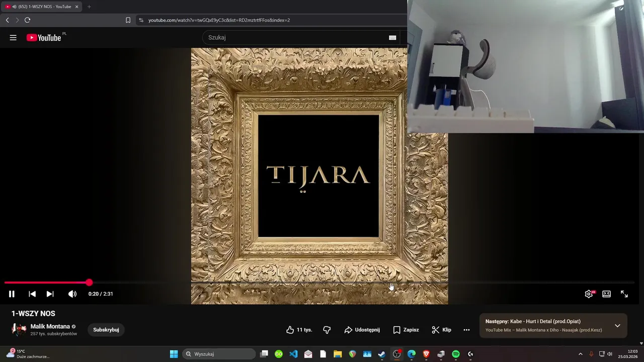The width and height of the screenshot is (644, 362).
Task: Go to the YouTube home logo
Action: pos(44,38)
